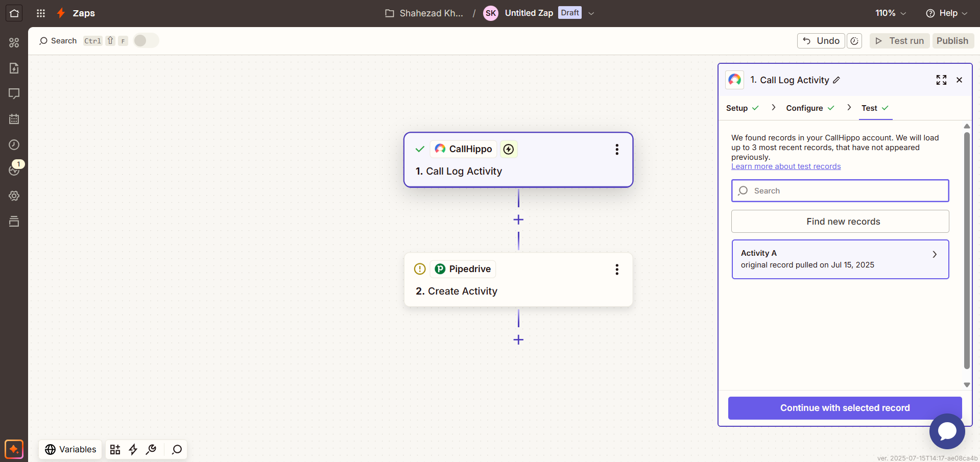The width and height of the screenshot is (980, 462).
Task: Close the Call Log Activity panel
Action: point(959,80)
